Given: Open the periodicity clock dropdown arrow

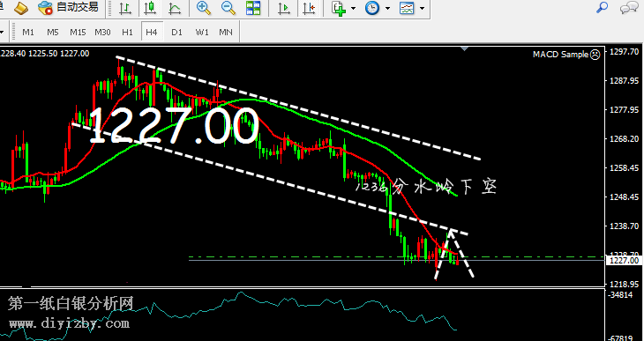Looking at the screenshot, I should [x=387, y=8].
